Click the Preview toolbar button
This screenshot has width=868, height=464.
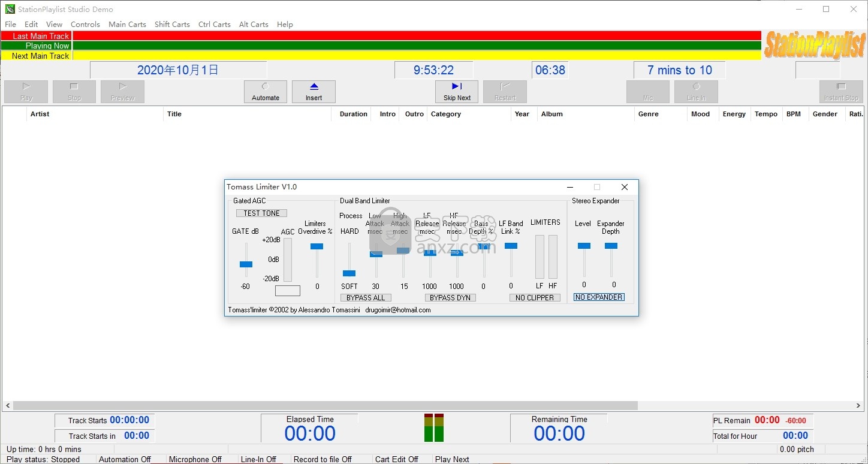pyautogui.click(x=123, y=92)
